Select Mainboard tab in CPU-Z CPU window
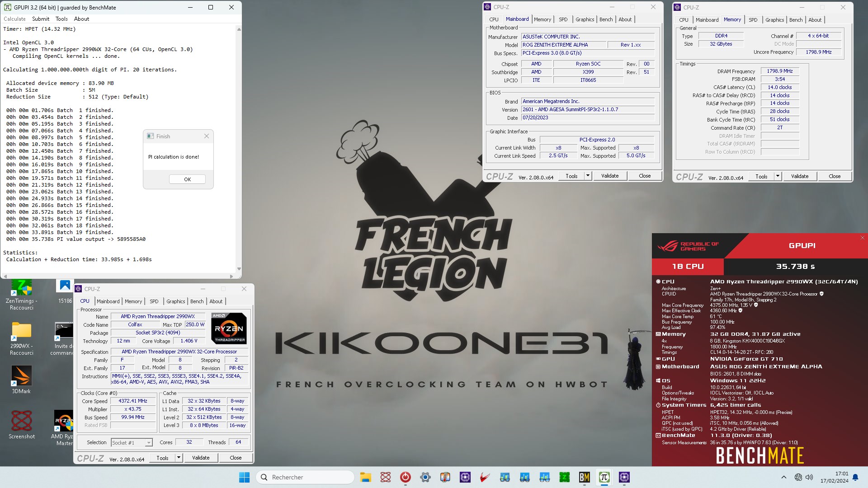This screenshot has height=488, width=868. [108, 301]
